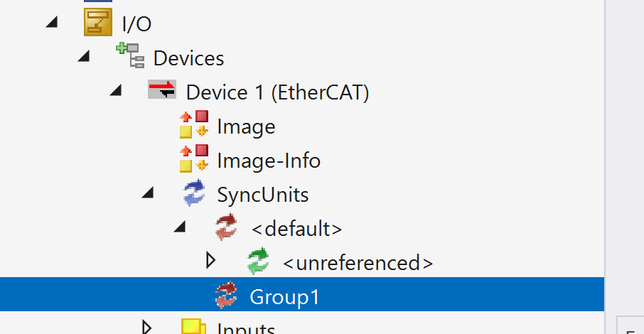Collapse the Devices node
644x334 pixels.
(x=84, y=57)
